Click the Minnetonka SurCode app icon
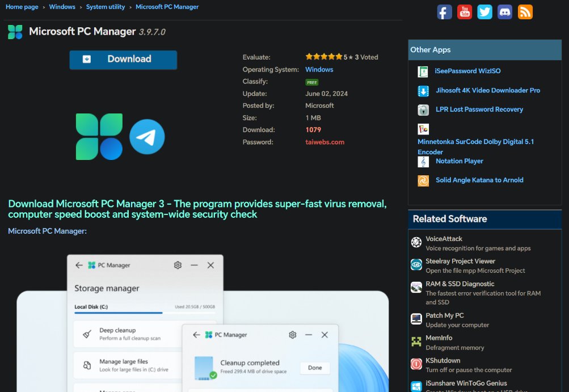The width and height of the screenshot is (569, 392). pyautogui.click(x=423, y=129)
